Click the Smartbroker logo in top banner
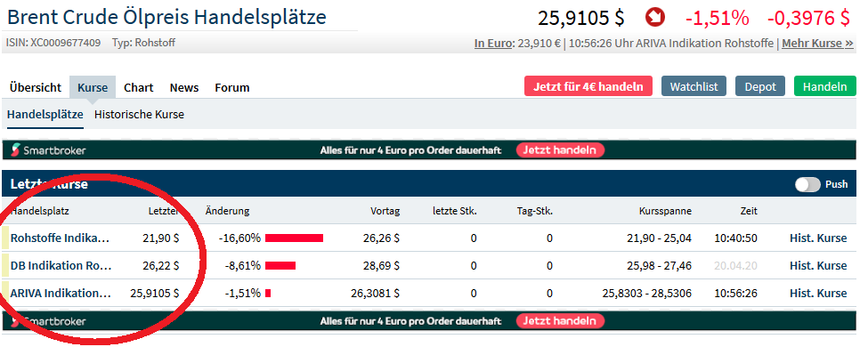 click(49, 150)
